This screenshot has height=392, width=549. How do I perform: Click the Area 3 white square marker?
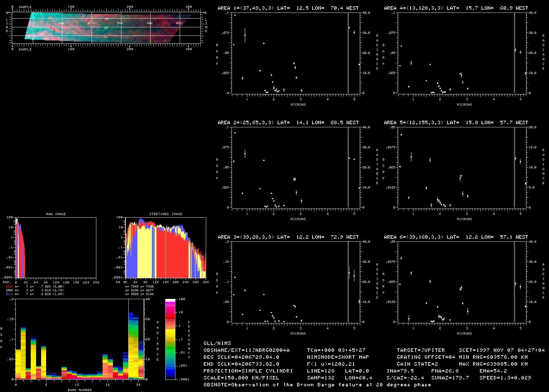pos(29,36)
